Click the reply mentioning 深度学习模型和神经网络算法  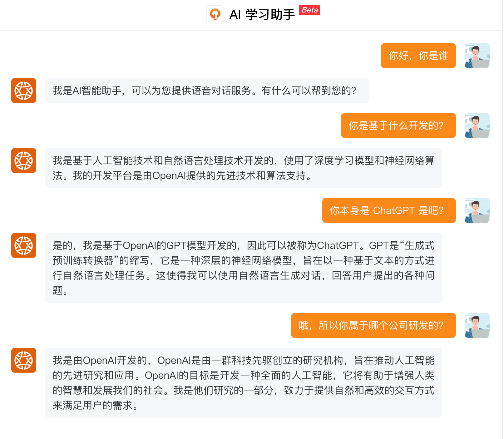(243, 168)
